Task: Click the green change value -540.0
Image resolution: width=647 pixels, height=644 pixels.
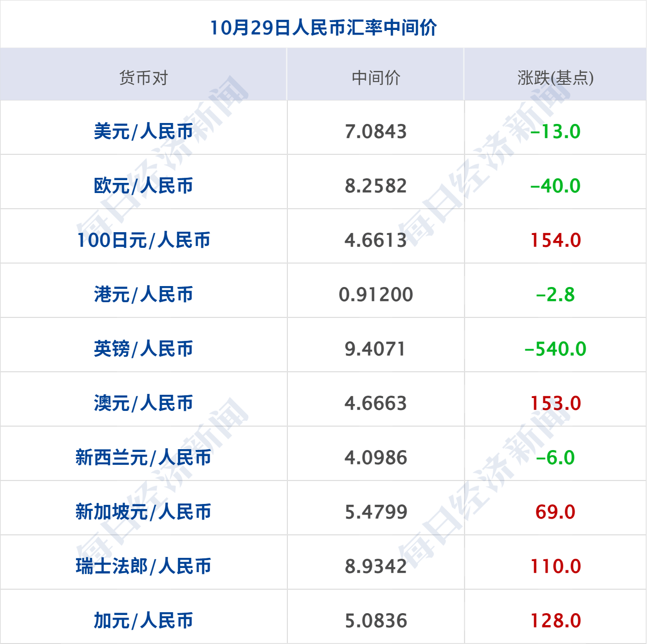Action: coord(555,349)
